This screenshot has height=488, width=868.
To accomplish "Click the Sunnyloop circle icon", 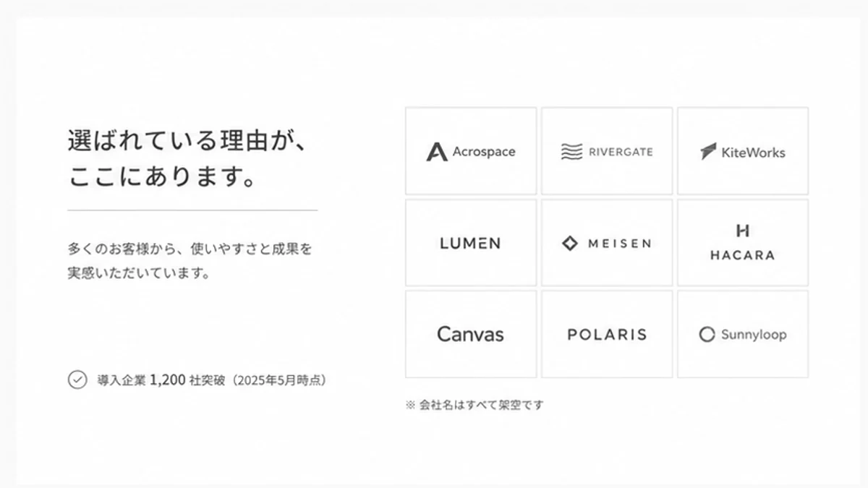I will click(x=707, y=335).
